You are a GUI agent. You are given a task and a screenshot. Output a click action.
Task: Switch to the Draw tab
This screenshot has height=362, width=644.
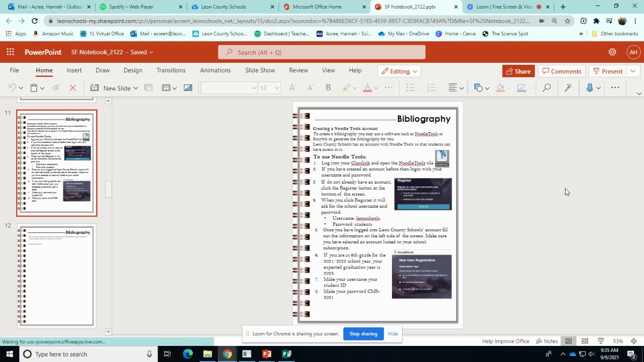[103, 70]
